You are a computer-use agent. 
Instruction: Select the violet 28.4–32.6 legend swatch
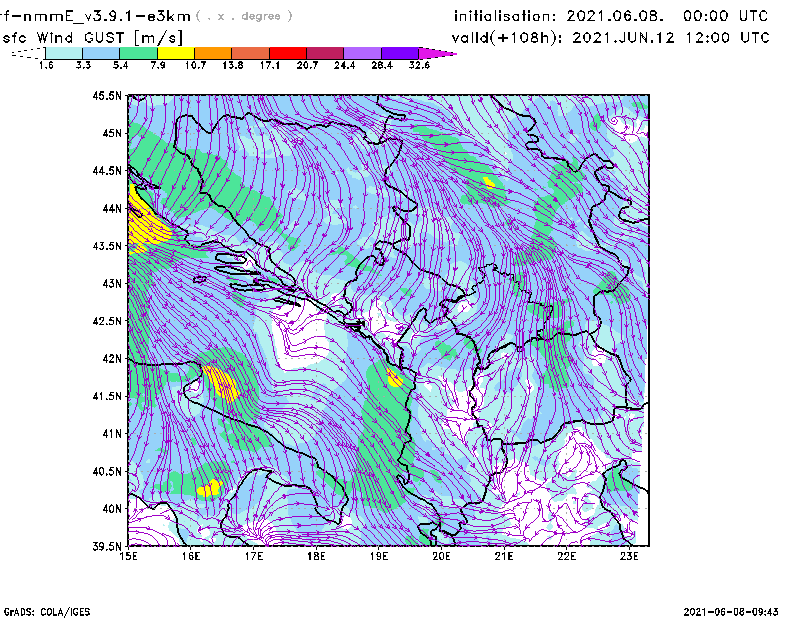[x=400, y=53]
